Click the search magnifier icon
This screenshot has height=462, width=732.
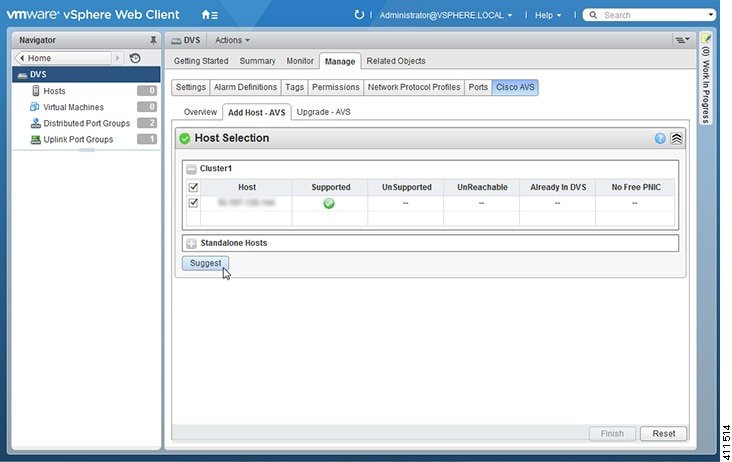pos(593,15)
